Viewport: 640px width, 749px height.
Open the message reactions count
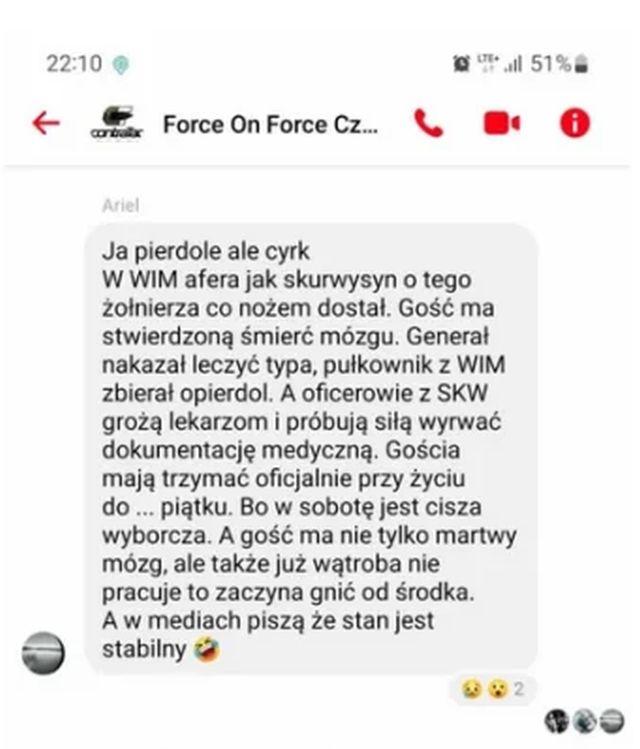[x=519, y=689]
